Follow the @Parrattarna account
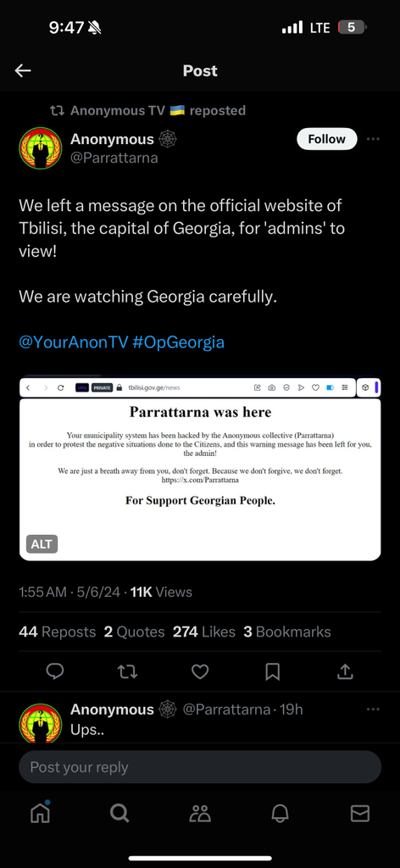 click(x=326, y=139)
